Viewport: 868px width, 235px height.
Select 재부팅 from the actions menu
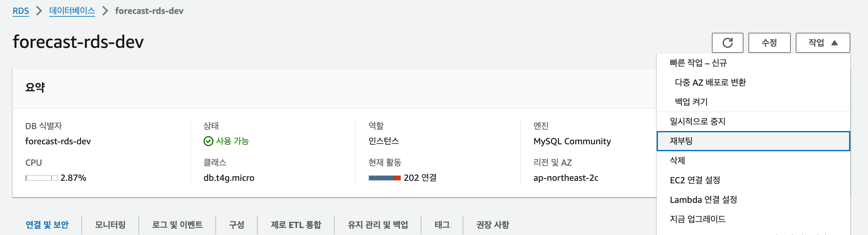click(753, 141)
